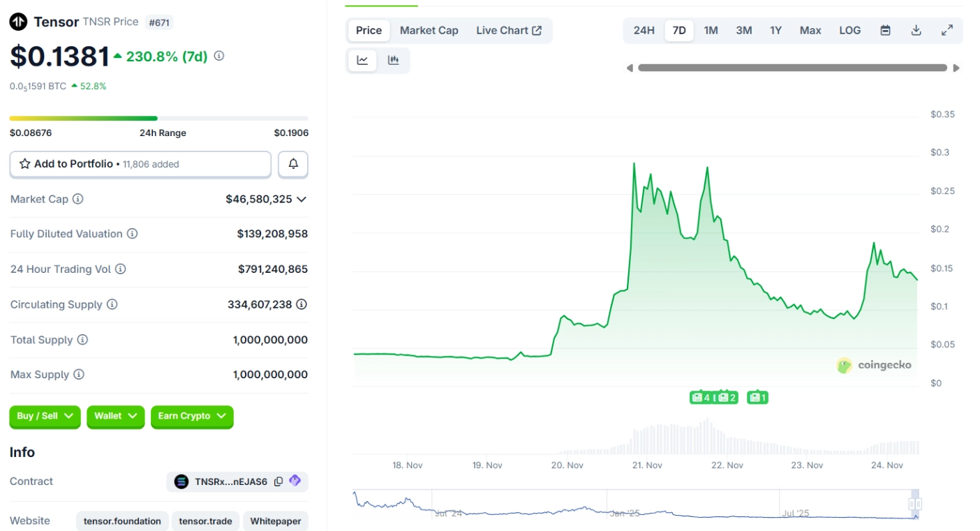Switch chart range to 1Y
Screen dimensions: 980x531
(775, 30)
